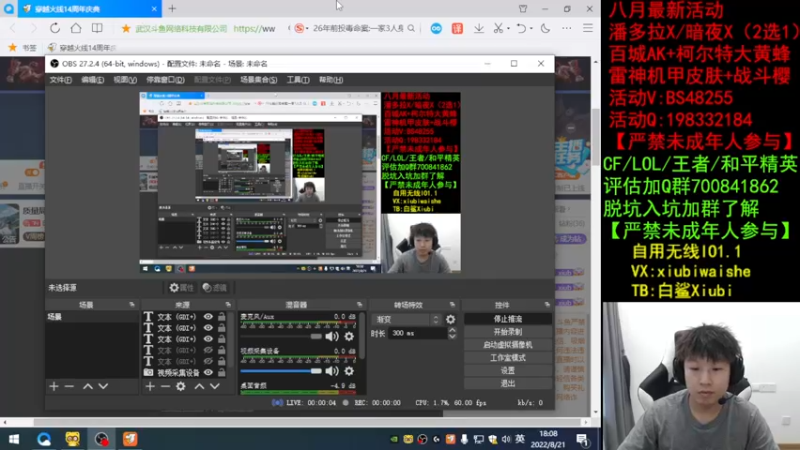Click 退出 to exit OBS

508,383
